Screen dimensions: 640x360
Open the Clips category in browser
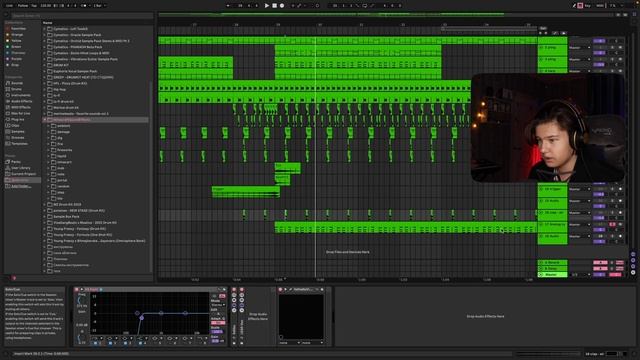click(x=15, y=126)
